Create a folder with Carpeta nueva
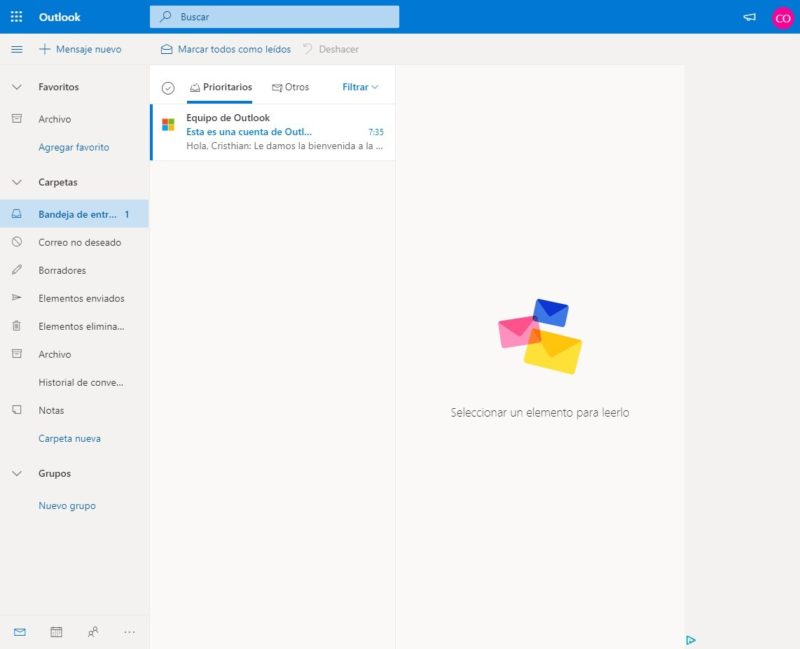The height and width of the screenshot is (649, 800). (69, 439)
